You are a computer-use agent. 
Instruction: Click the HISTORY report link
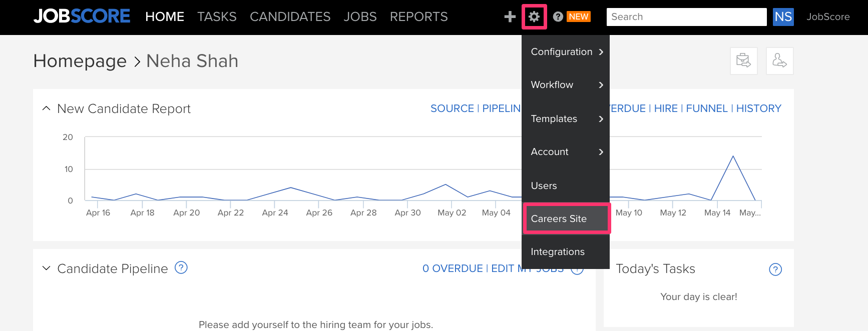pyautogui.click(x=759, y=108)
